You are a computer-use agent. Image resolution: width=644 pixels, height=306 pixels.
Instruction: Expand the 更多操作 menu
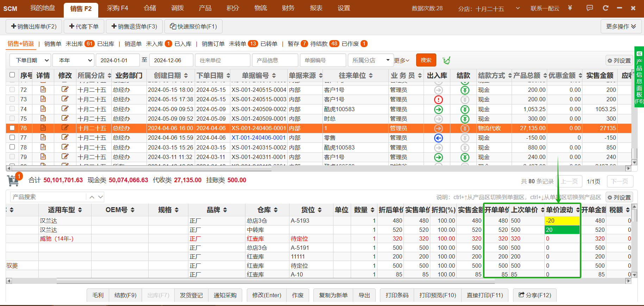point(621,26)
